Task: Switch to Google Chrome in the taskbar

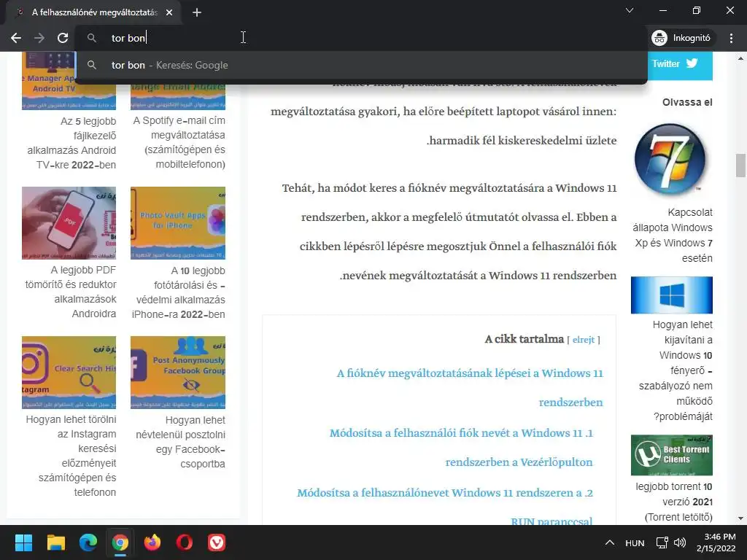Action: pos(120,542)
